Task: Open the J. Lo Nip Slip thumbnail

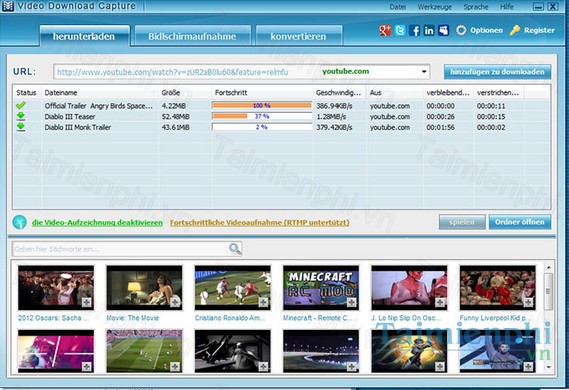Action: tap(409, 288)
